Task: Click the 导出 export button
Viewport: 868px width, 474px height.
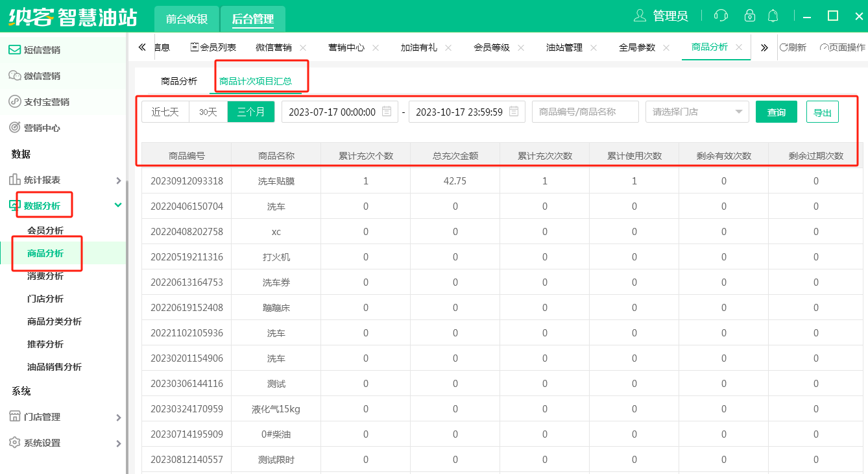Action: (x=822, y=112)
